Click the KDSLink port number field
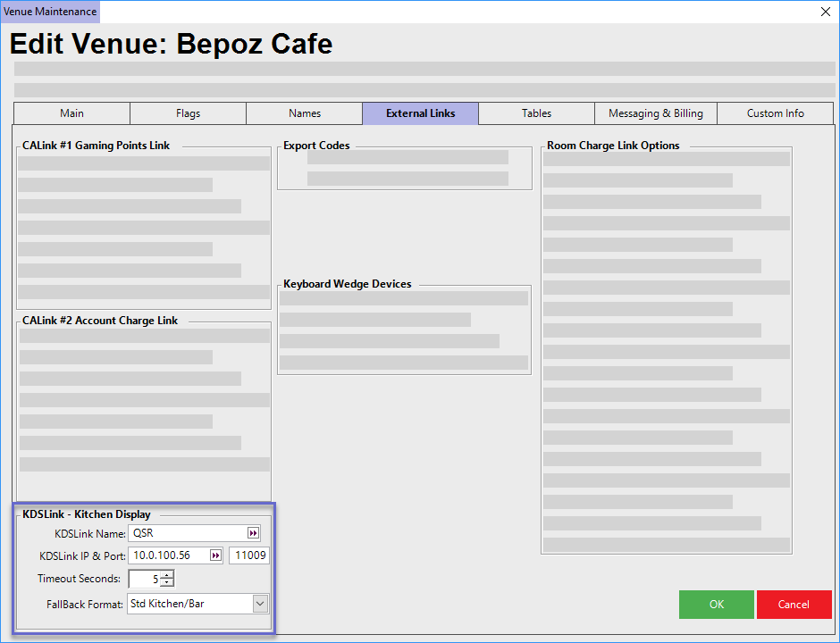Image resolution: width=840 pixels, height=643 pixels. pos(249,555)
